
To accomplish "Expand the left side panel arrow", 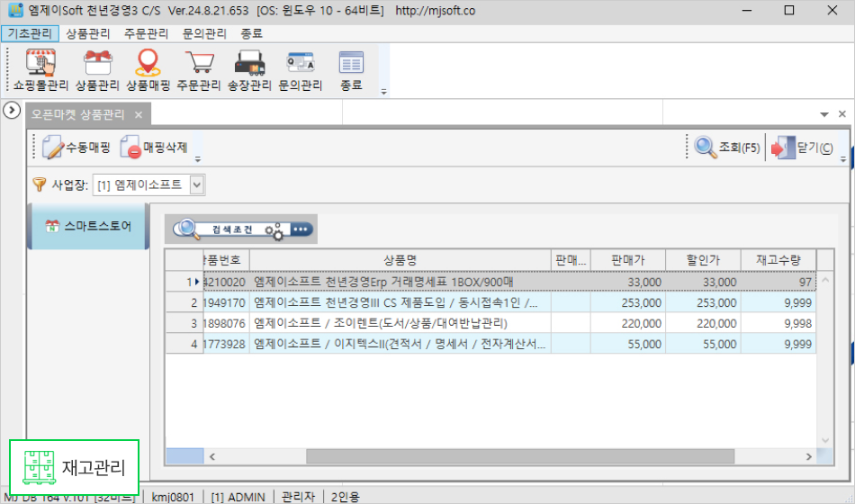I will 12,110.
